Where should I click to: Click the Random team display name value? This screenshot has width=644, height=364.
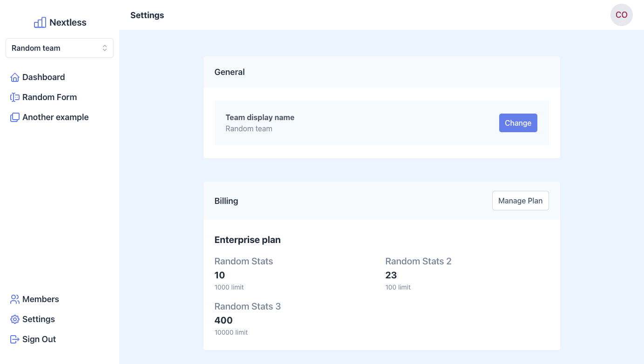pos(249,128)
